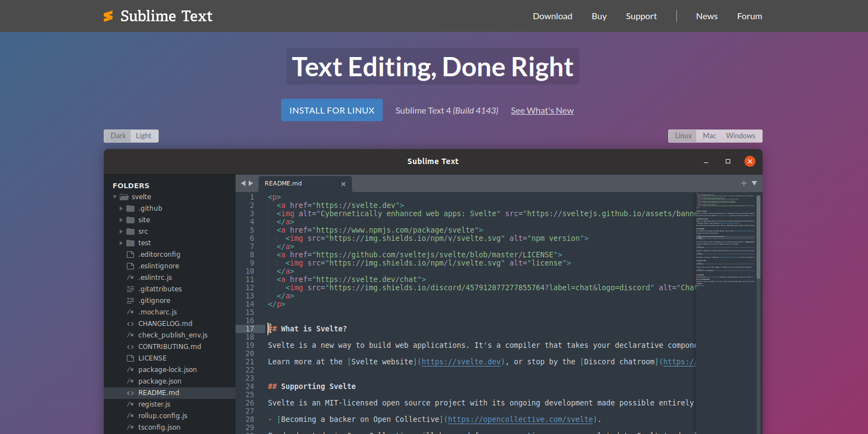868x434 pixels.
Task: Click the .editorconfig file icon
Action: click(131, 255)
